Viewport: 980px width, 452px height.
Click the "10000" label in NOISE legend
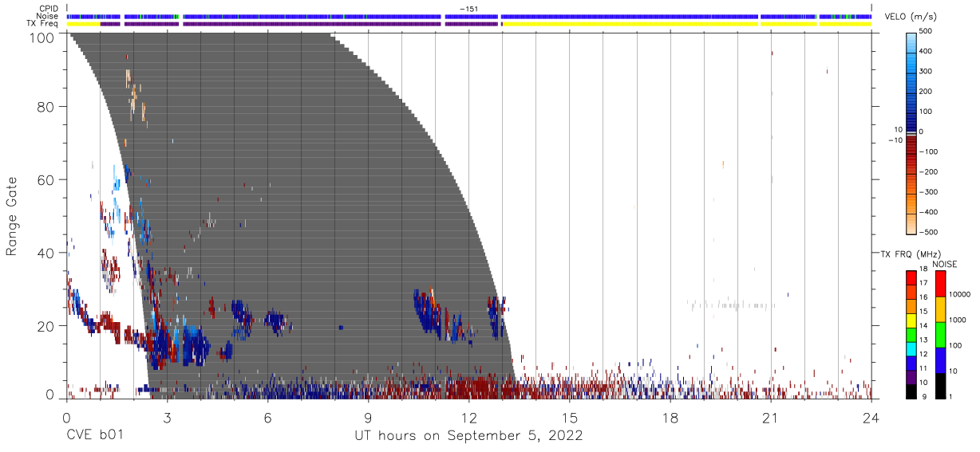click(x=960, y=294)
